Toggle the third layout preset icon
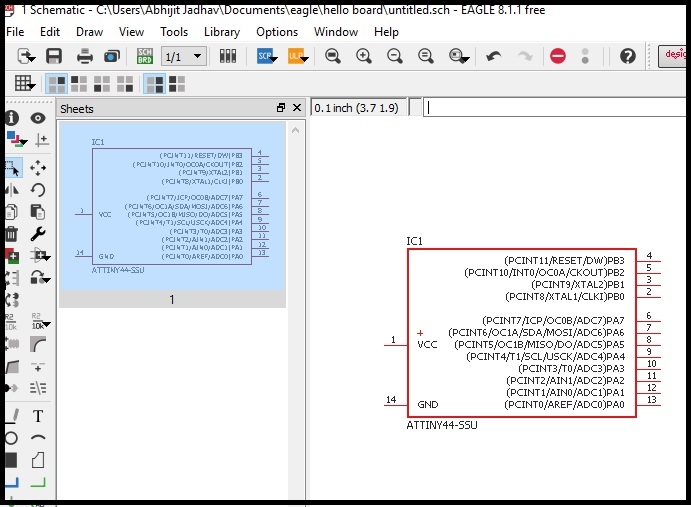The width and height of the screenshot is (691, 507). click(102, 84)
